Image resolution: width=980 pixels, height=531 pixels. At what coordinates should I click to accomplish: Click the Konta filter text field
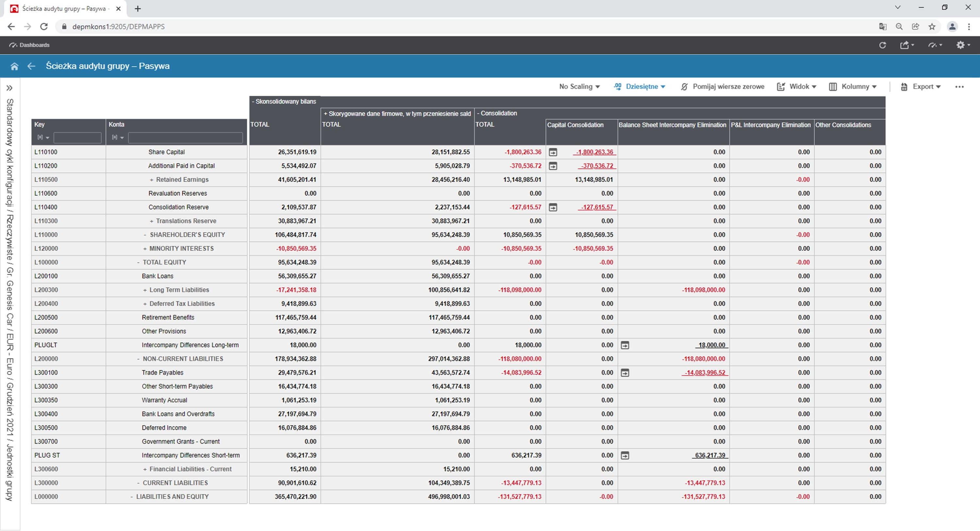pos(185,138)
